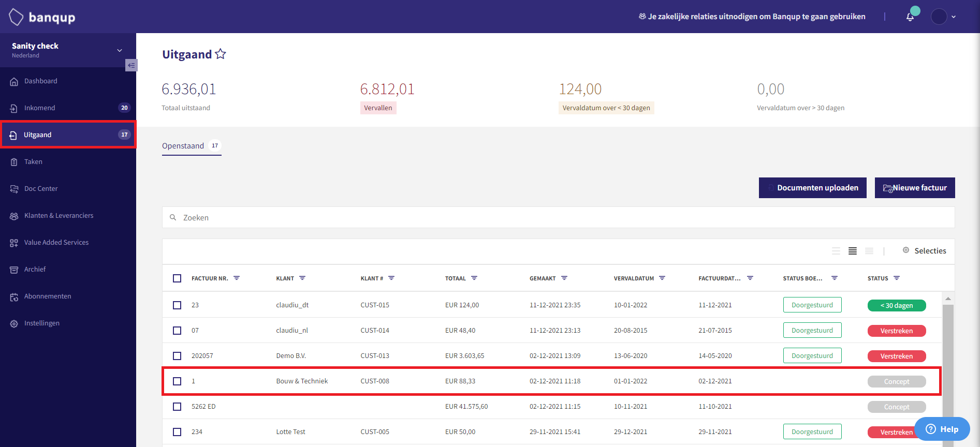Screen dimensions: 980x447
Task: Click the EUR 41.575,60 total cell
Action: [x=466, y=407]
